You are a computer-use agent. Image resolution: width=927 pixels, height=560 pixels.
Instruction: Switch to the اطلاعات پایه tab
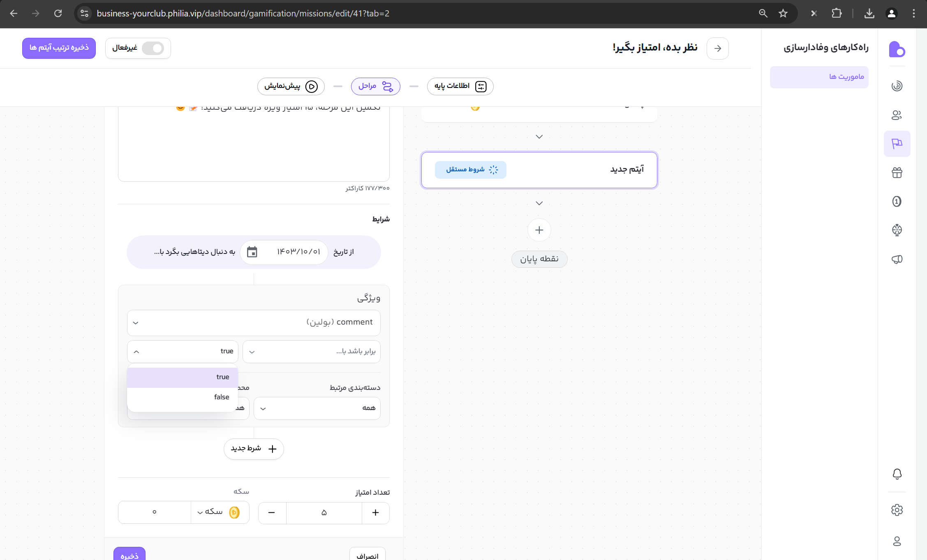tap(460, 86)
